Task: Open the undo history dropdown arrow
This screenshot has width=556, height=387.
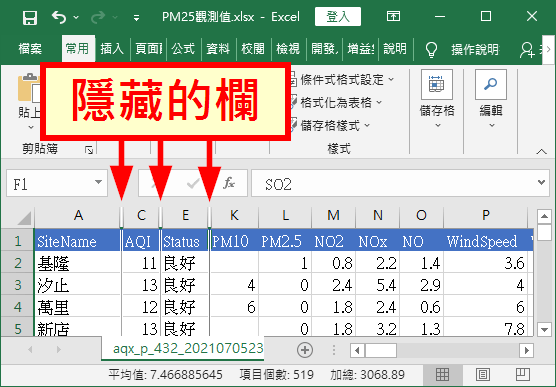Action: tap(76, 17)
